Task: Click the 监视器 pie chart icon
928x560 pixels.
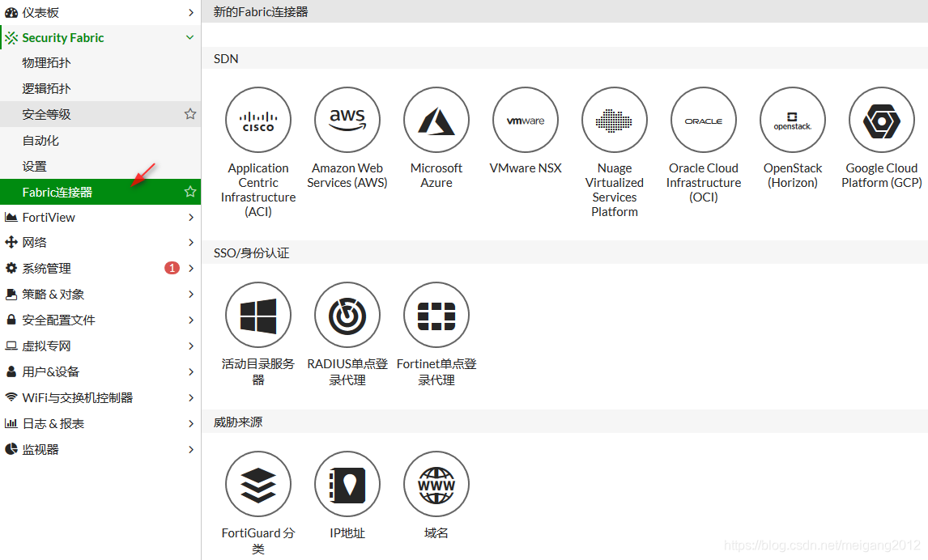Action: tap(11, 449)
